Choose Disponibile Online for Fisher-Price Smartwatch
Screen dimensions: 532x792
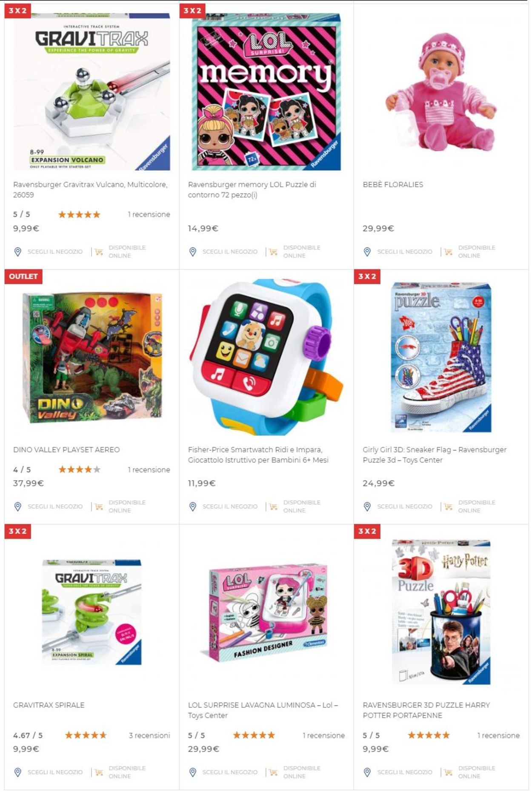pyautogui.click(x=302, y=506)
